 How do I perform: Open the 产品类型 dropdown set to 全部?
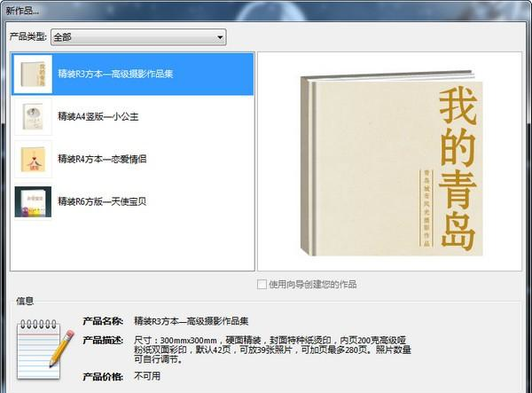(x=138, y=37)
